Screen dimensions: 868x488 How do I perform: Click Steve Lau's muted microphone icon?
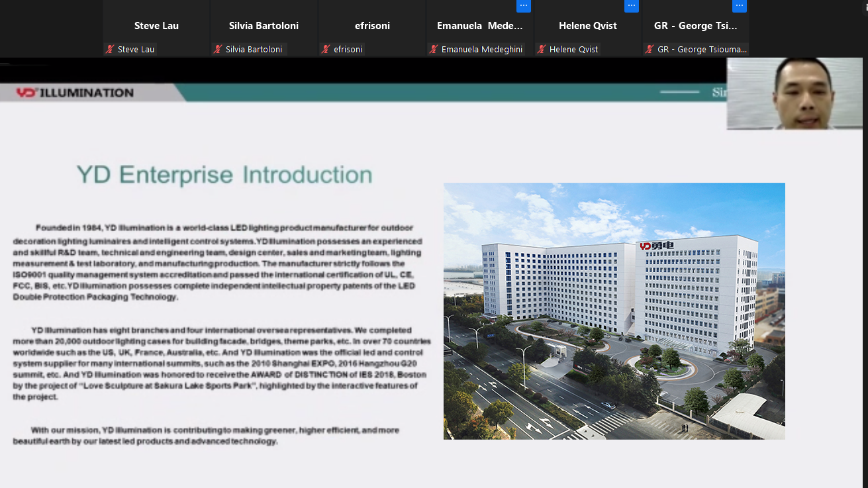110,50
